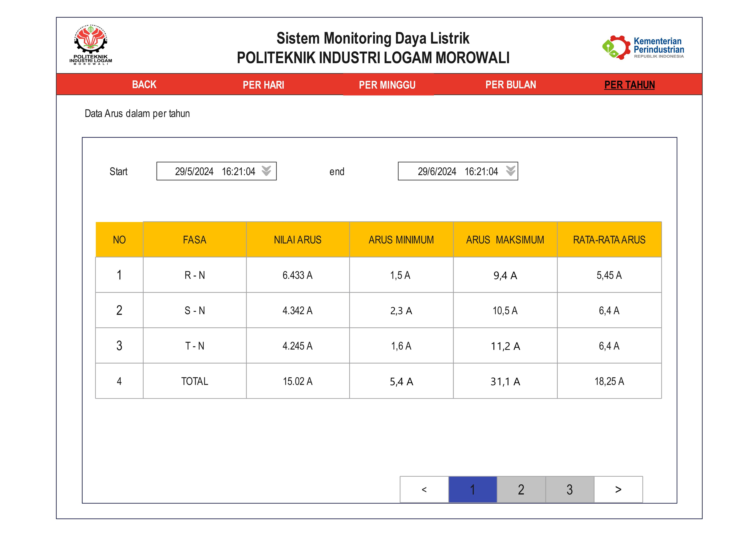Go back using the BACK tab
The width and height of the screenshot is (756, 535).
[x=144, y=85]
